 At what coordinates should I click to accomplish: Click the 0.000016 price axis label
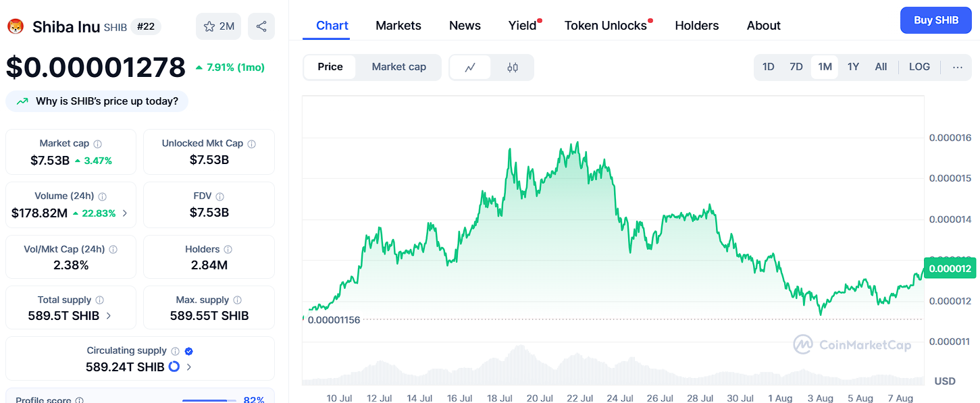(x=950, y=138)
